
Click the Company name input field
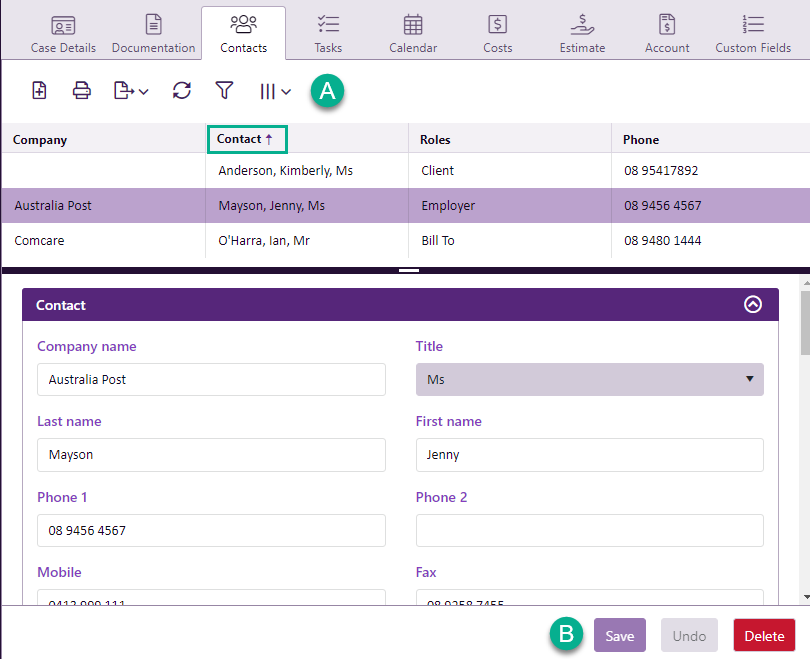pyautogui.click(x=211, y=379)
